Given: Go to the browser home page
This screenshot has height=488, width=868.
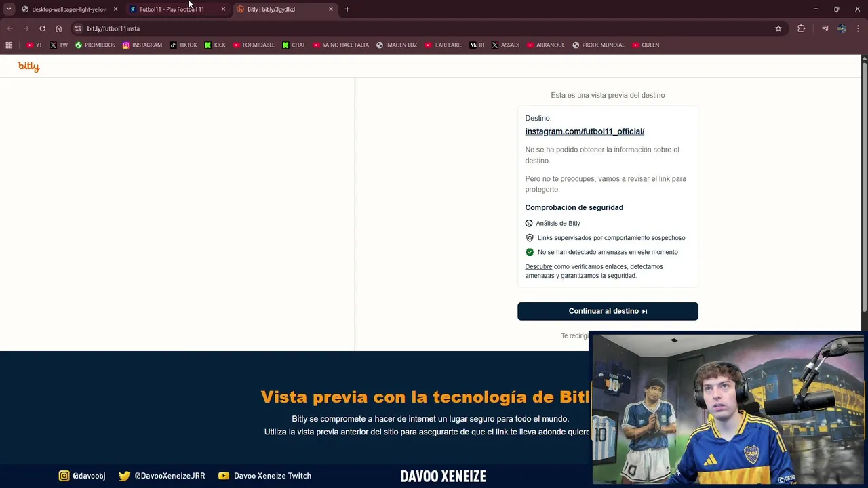Looking at the screenshot, I should click(58, 28).
